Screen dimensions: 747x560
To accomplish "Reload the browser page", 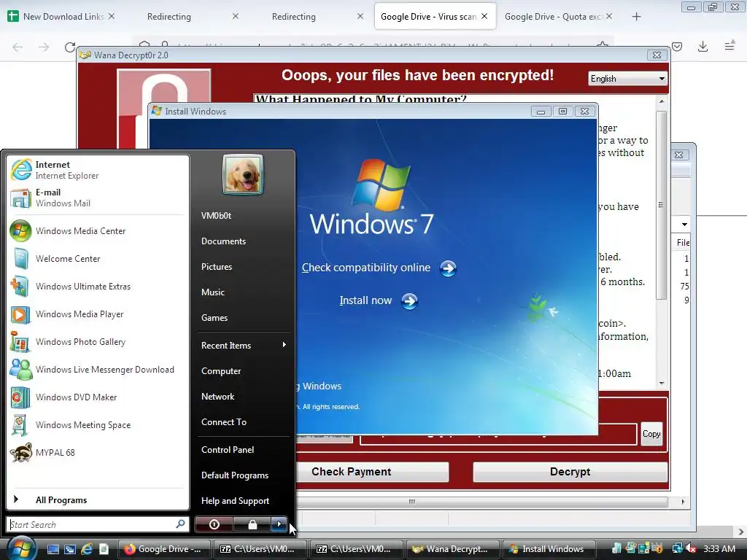I will 70,47.
